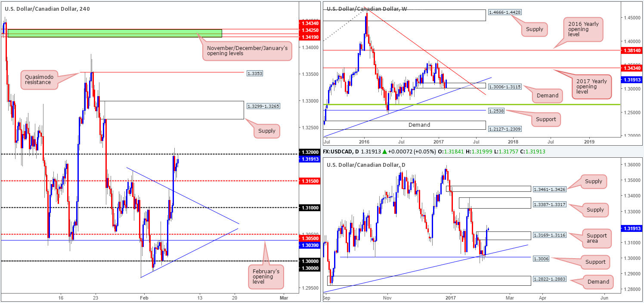Image resolution: width=644 pixels, height=303 pixels.
Task: Click the Supply callout beside 1.3461-1.3426
Action: click(593, 181)
